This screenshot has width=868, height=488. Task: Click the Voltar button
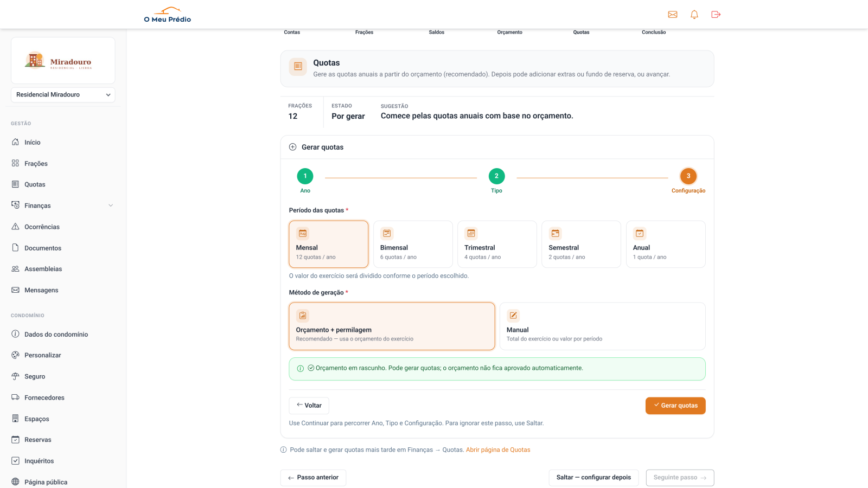tap(309, 406)
